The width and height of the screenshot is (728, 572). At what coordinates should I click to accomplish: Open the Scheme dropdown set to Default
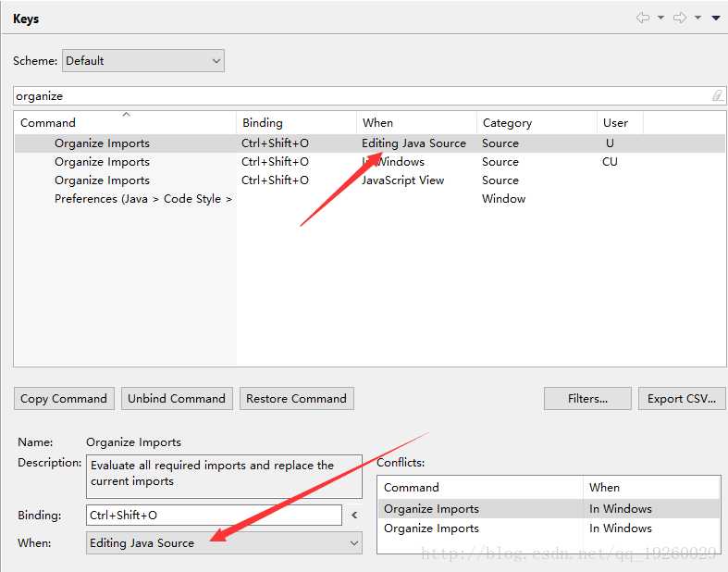click(143, 61)
